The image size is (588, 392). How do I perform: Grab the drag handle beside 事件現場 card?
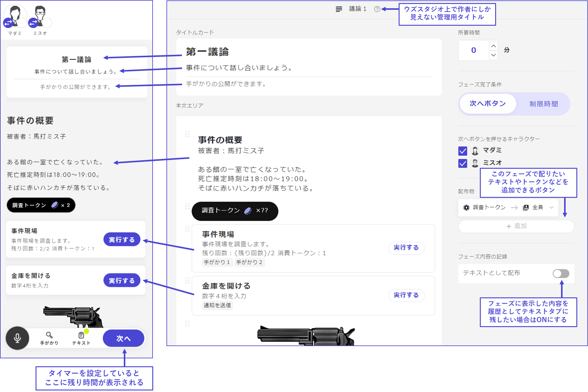click(x=188, y=229)
